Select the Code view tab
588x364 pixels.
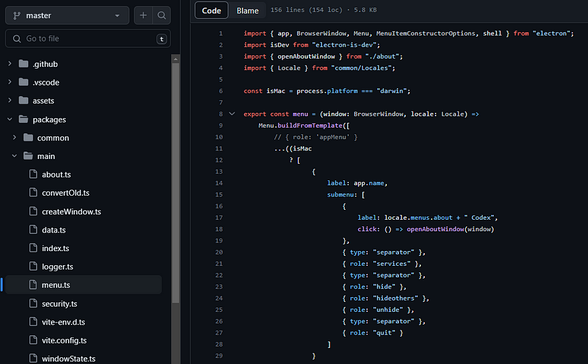coord(211,10)
